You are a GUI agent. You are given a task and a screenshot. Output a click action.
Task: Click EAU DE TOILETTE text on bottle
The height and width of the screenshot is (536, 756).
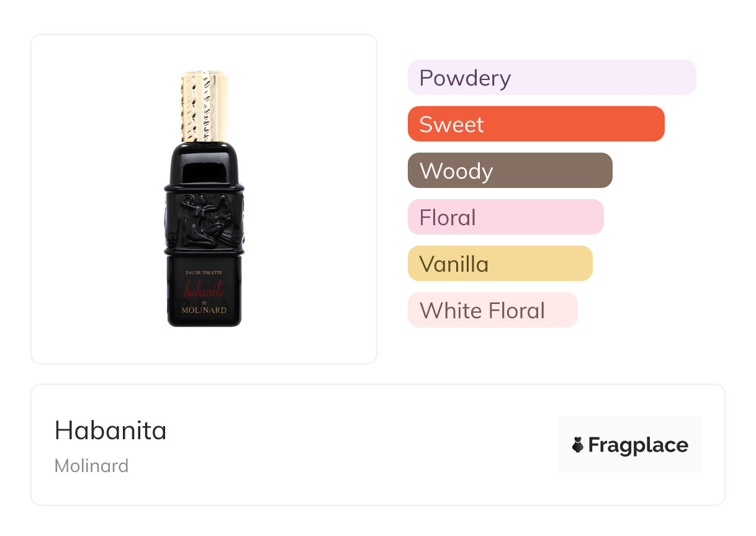pos(204,273)
